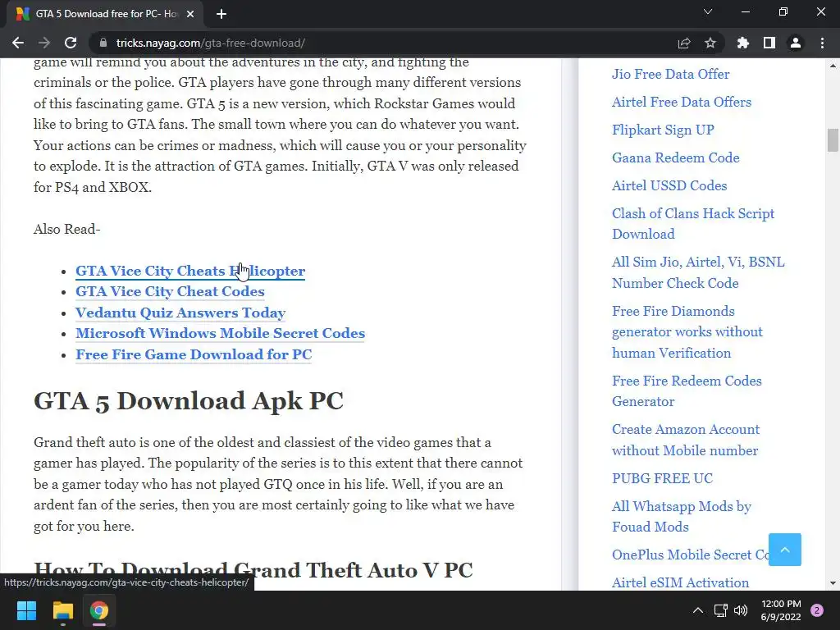Open Jio Free Data Offer link
840x630 pixels.
(x=671, y=74)
